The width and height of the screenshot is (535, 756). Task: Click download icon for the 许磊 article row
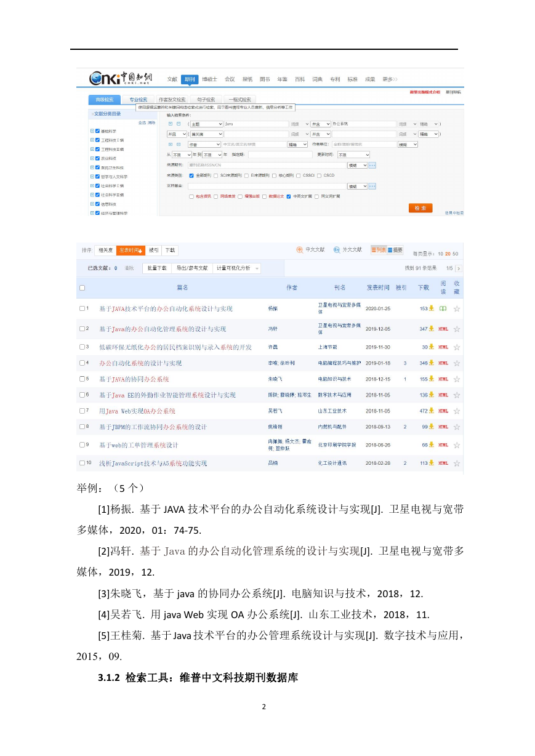[432, 347]
